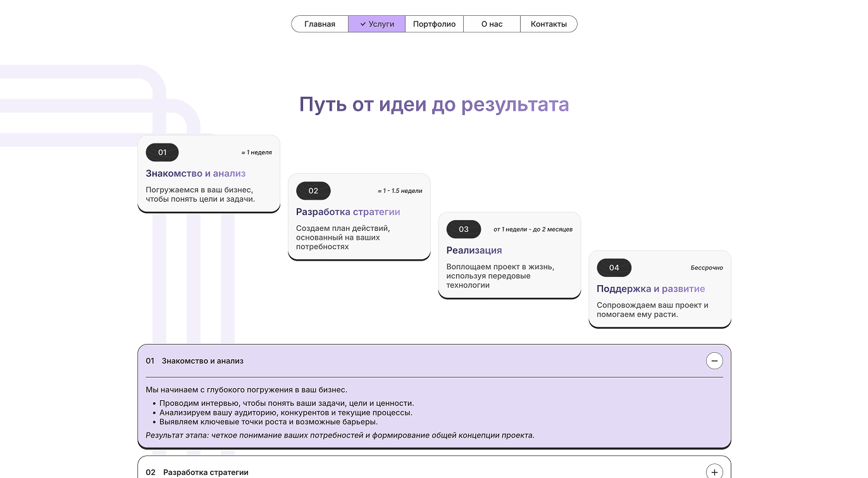Click the Поддержка и развитие card
Image resolution: width=868 pixels, height=478 pixels.
660,289
